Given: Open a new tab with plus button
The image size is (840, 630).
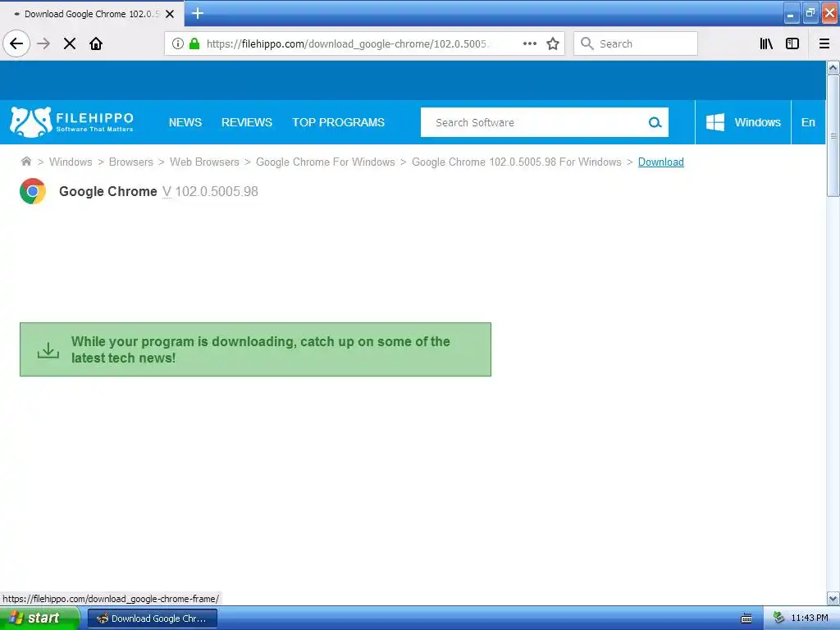Looking at the screenshot, I should click(198, 13).
